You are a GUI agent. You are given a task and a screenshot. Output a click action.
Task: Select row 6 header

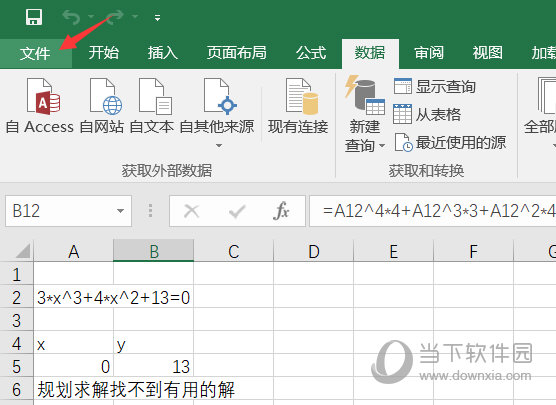point(16,389)
